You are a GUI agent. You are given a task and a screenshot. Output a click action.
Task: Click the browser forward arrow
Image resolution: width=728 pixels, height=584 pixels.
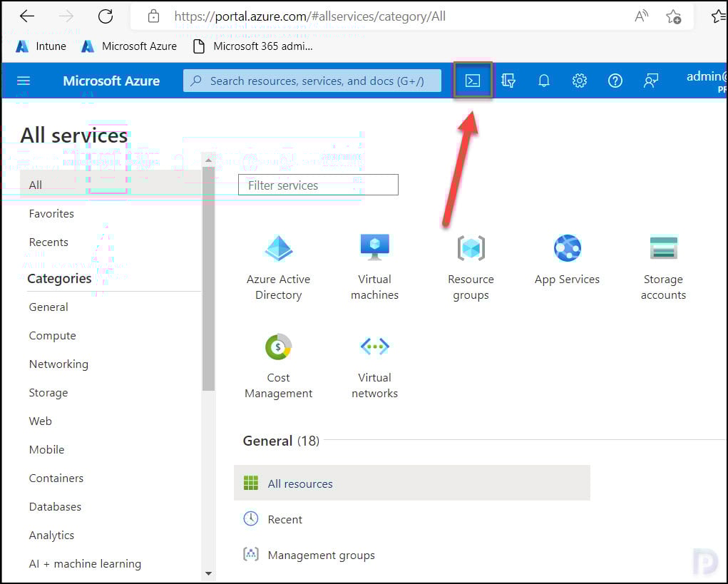pyautogui.click(x=66, y=16)
